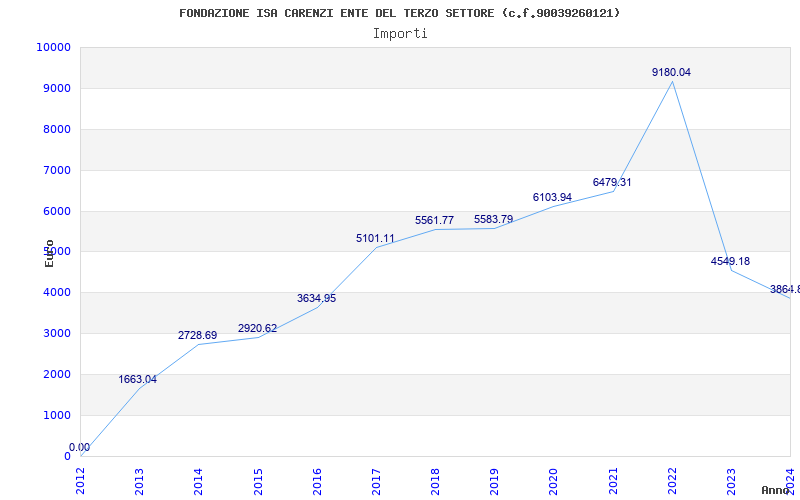
Task: Click the Importi subtitle
Action: pyautogui.click(x=400, y=34)
